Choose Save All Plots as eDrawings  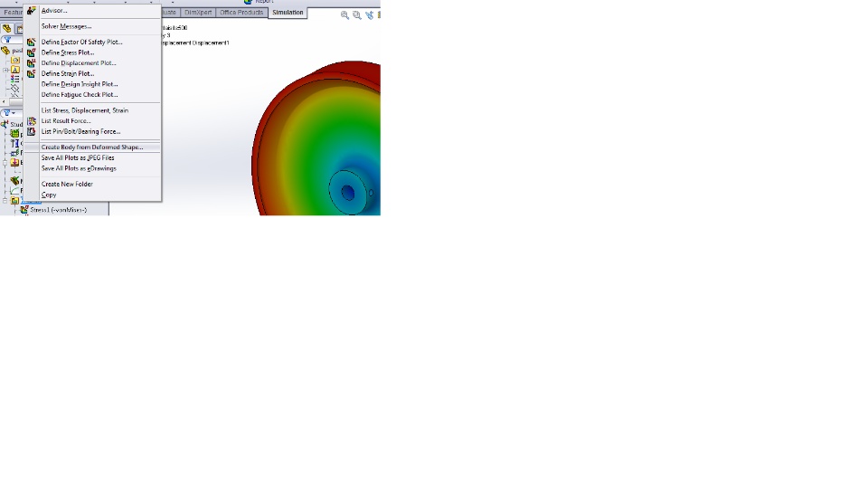pos(80,168)
